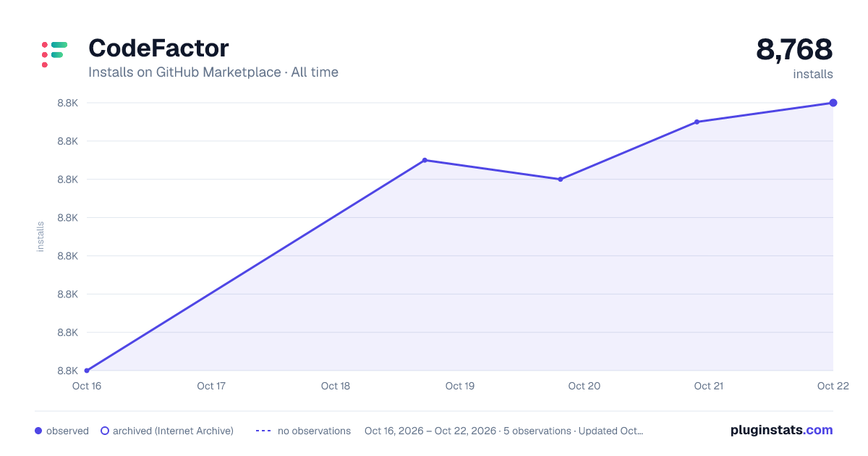Click the "archived (Internet Archive)" legend label
The image size is (868, 456).
(173, 431)
